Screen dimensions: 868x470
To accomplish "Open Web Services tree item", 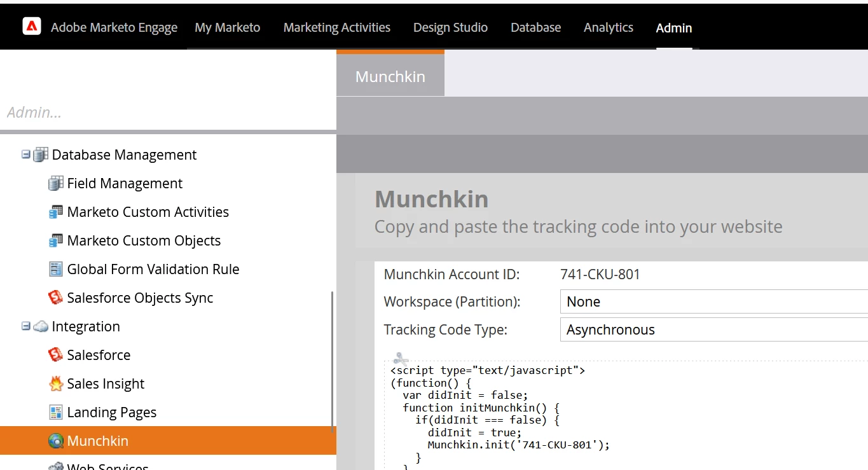I will 107,466.
